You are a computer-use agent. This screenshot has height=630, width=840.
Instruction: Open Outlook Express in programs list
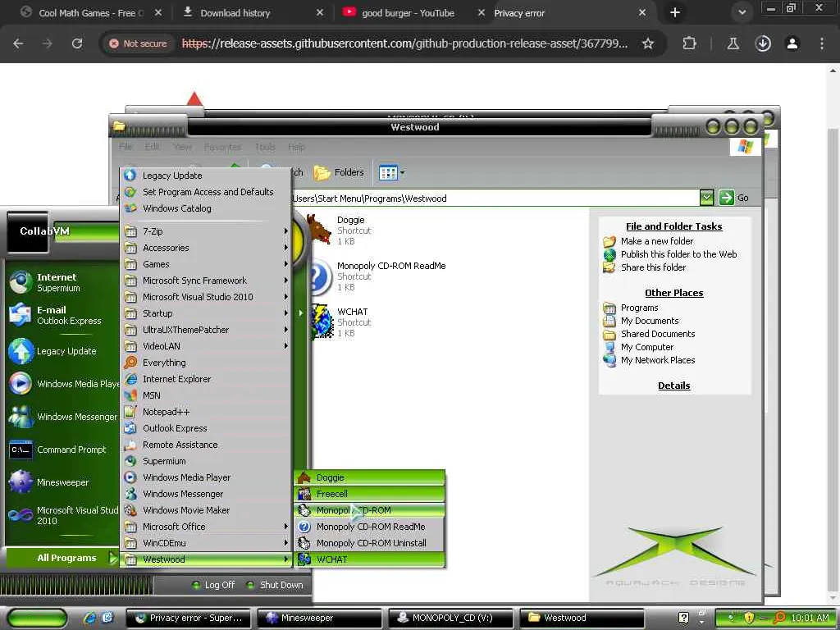coord(206,428)
